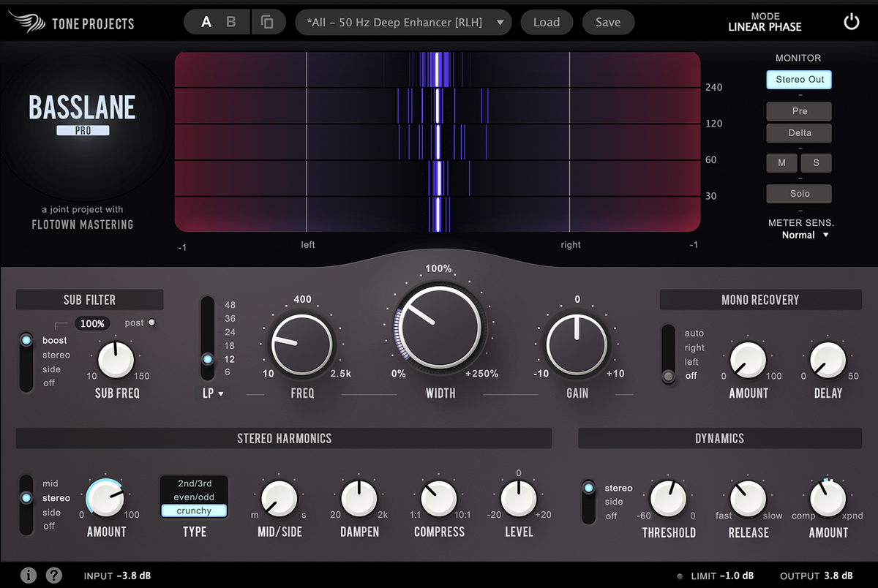Click the Output 3.8 dB readout
The image size is (878, 588).
tap(817, 576)
